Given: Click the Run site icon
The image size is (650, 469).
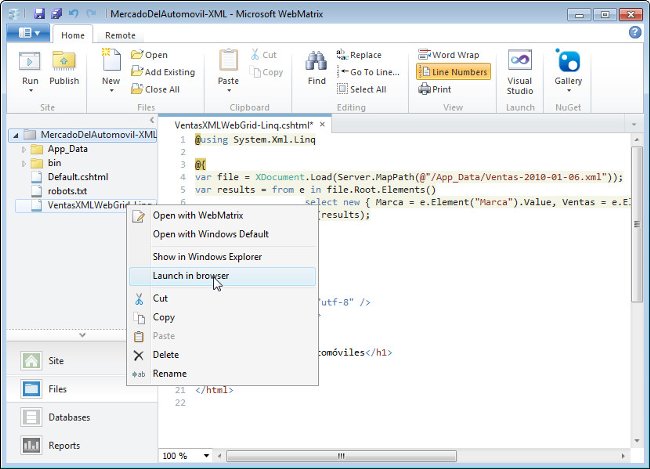Looking at the screenshot, I should [x=30, y=62].
